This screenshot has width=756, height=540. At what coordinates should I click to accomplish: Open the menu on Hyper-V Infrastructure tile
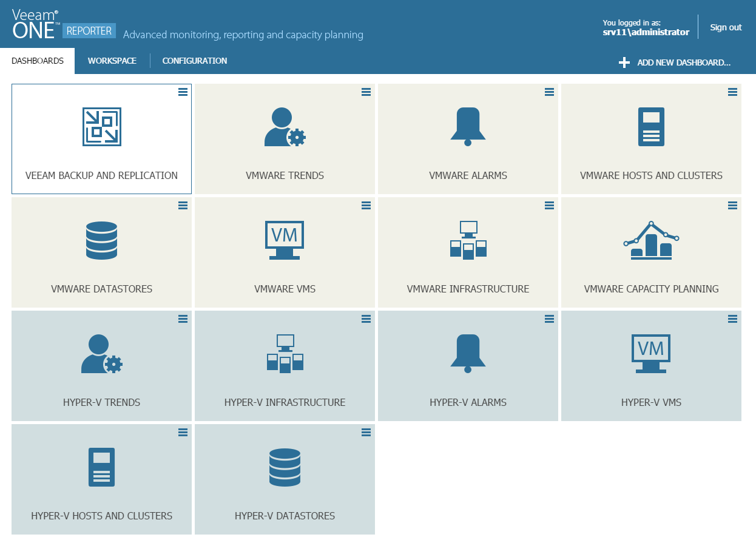[366, 319]
